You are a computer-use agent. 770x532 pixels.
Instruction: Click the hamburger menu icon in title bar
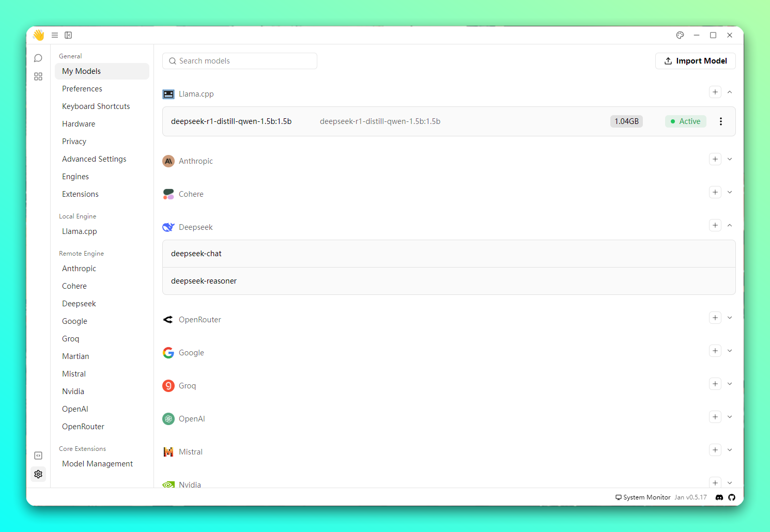[55, 35]
